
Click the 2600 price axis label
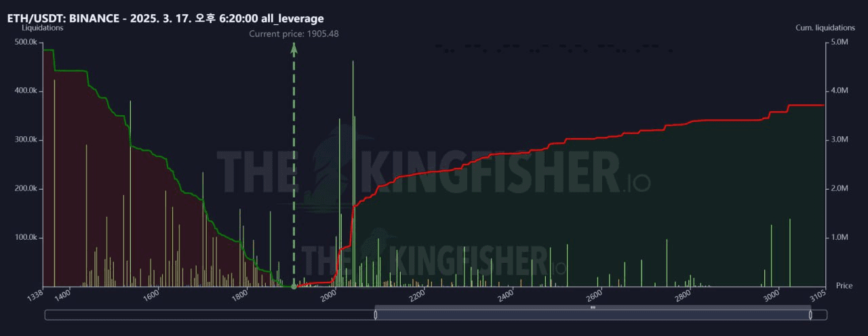(594, 294)
